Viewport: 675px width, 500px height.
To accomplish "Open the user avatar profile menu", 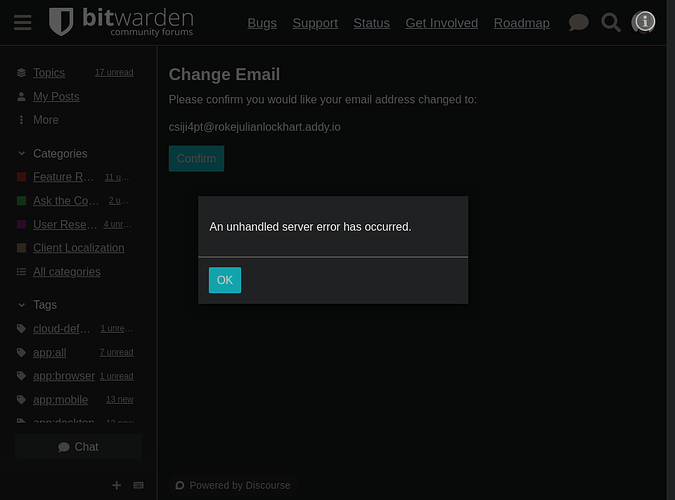I will coord(644,22).
